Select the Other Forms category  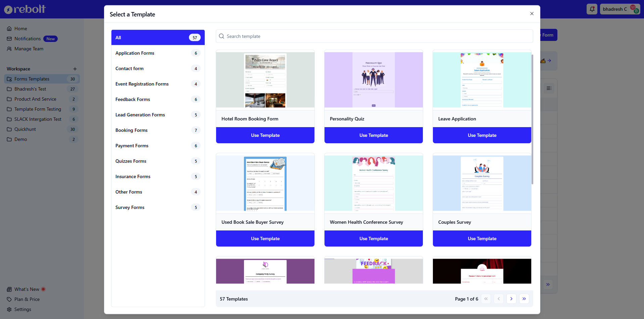click(158, 192)
